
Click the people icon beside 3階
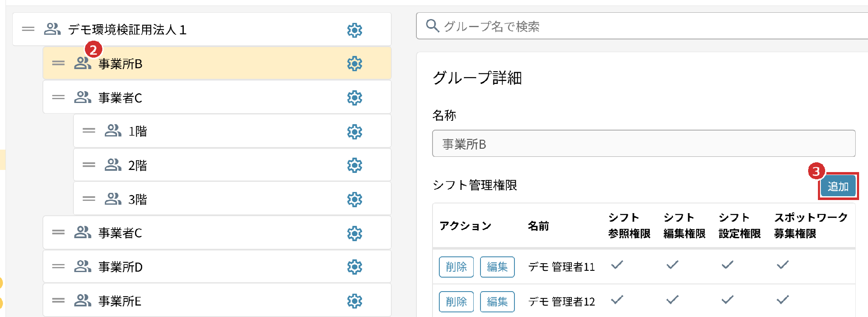tap(113, 198)
